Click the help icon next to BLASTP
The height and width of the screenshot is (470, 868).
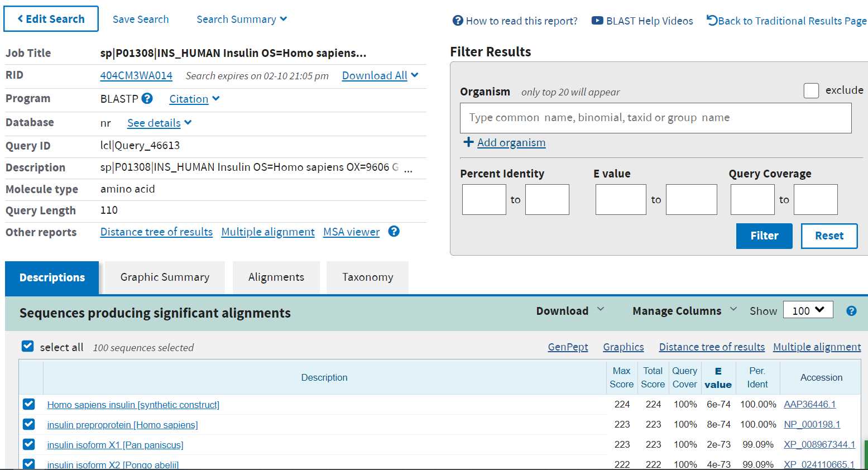pyautogui.click(x=147, y=98)
